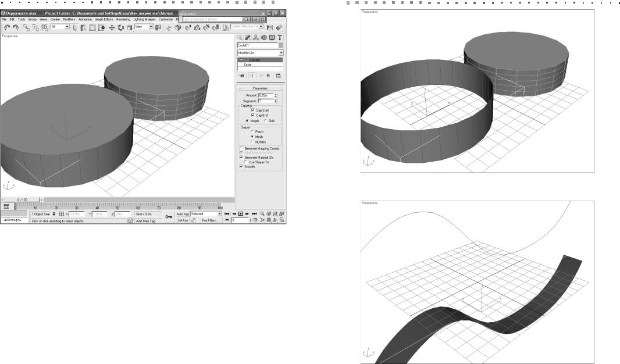Click the Pin Stack icon
This screenshot has height=364, width=620.
pyautogui.click(x=241, y=76)
